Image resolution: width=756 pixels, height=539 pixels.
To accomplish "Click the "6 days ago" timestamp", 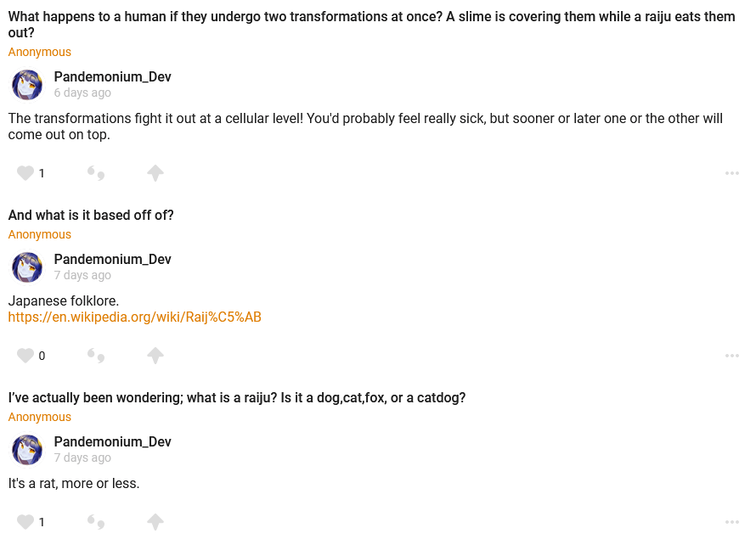I will 82,93.
